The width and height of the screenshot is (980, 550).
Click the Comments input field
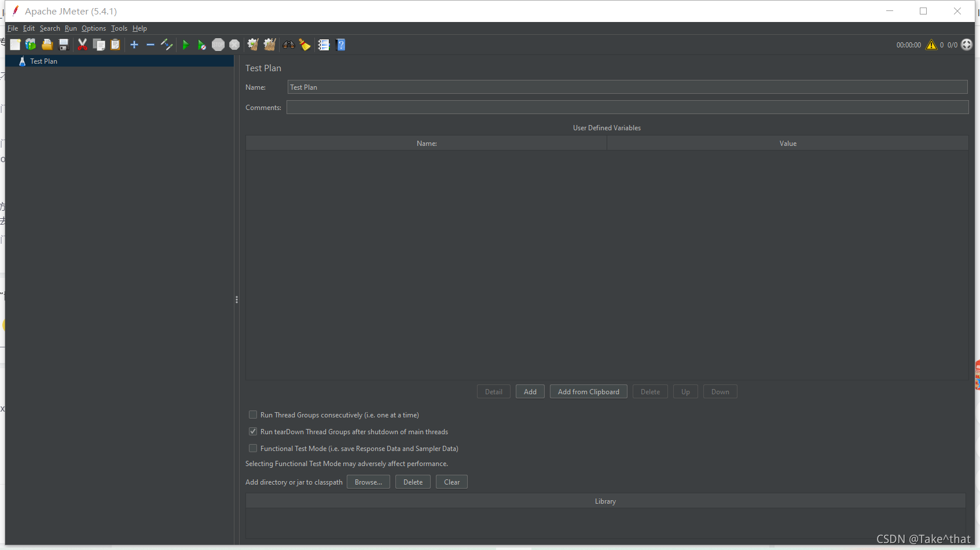click(x=627, y=107)
